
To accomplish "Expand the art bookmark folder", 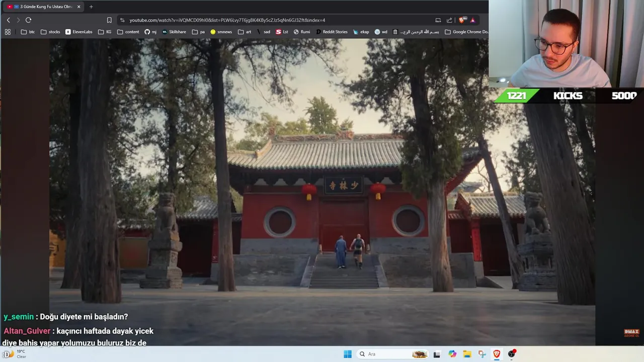I will click(245, 32).
